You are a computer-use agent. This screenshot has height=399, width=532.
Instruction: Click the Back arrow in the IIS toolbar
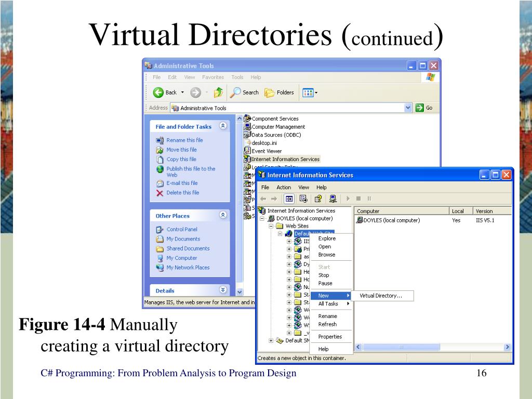coord(263,199)
